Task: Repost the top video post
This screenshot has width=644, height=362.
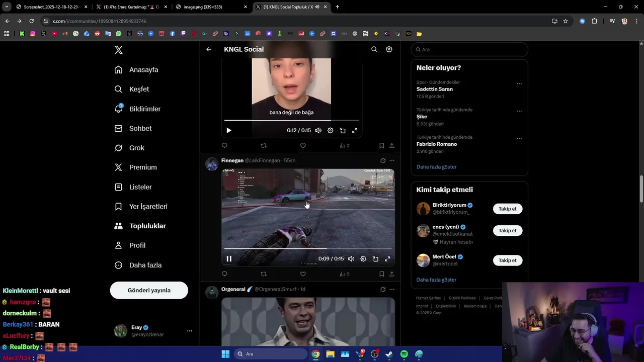Action: click(x=264, y=146)
